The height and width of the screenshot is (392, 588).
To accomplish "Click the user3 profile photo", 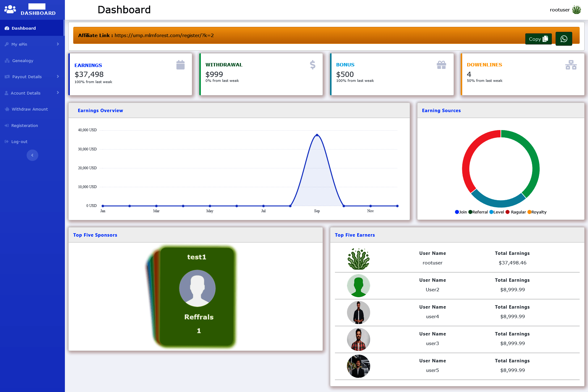I will (x=358, y=339).
